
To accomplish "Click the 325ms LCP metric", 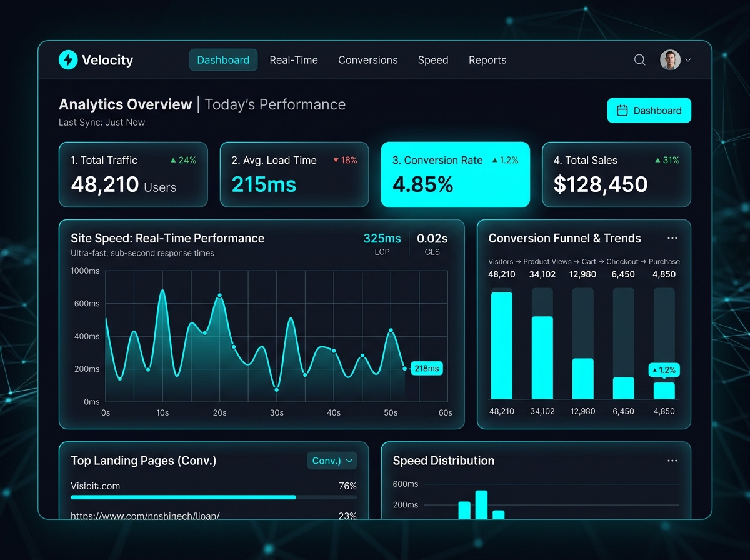I will coord(382,244).
